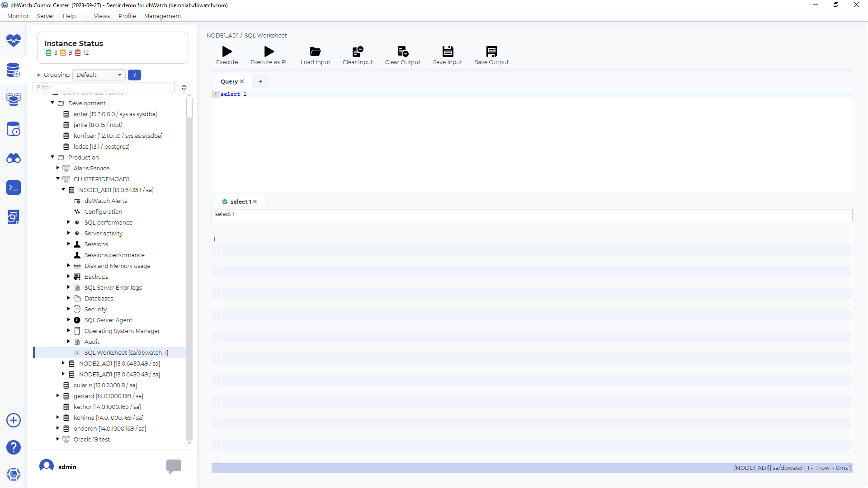Expand NODE2_AD1 instance node

click(63, 363)
